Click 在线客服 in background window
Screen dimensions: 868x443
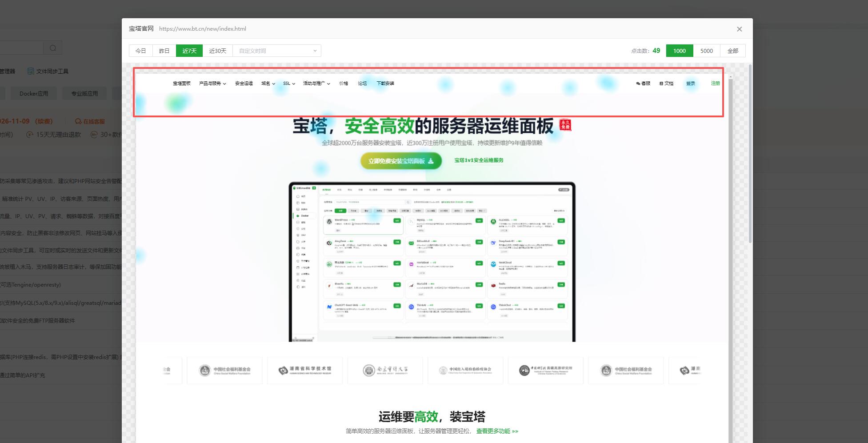90,121
